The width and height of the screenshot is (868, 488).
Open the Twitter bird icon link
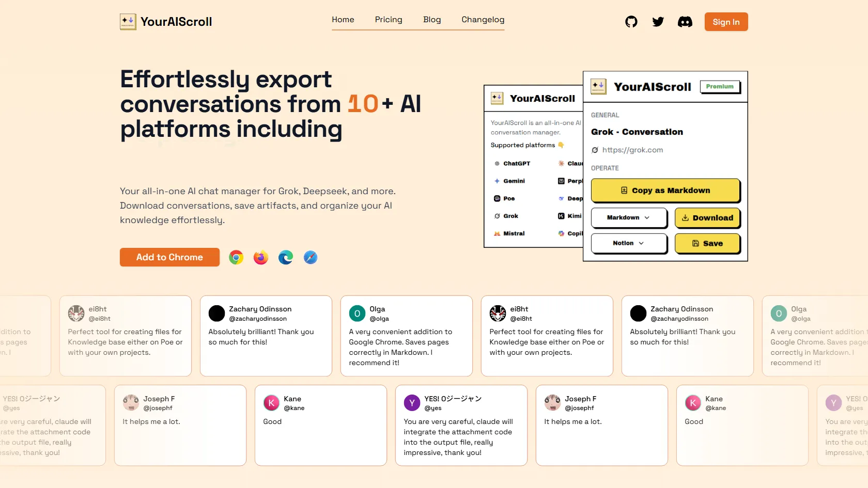[658, 22]
